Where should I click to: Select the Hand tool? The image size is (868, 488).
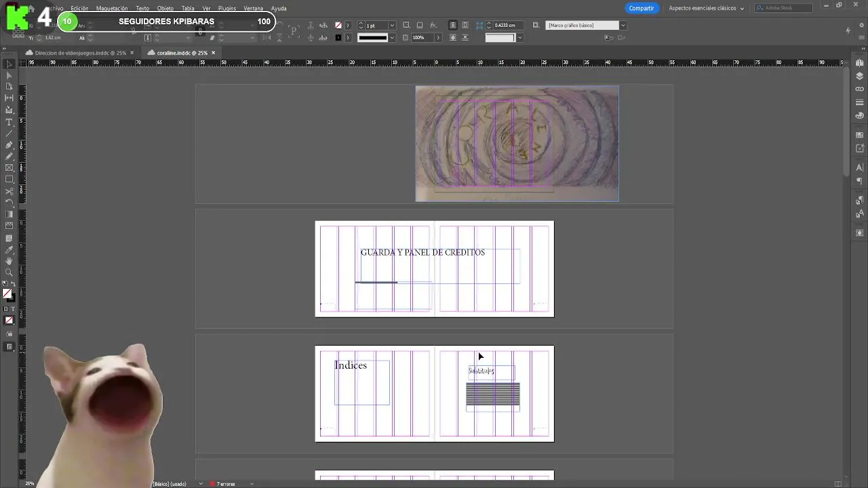[9, 261]
